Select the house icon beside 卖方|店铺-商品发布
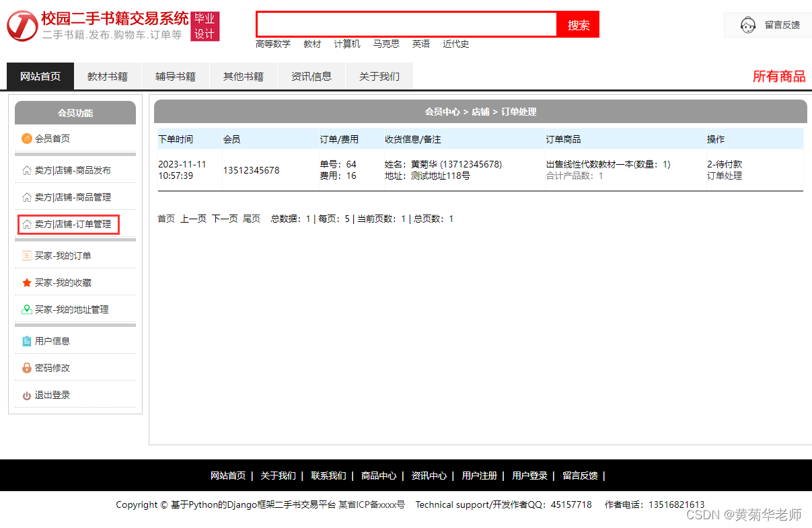The image size is (812, 528). (x=27, y=169)
